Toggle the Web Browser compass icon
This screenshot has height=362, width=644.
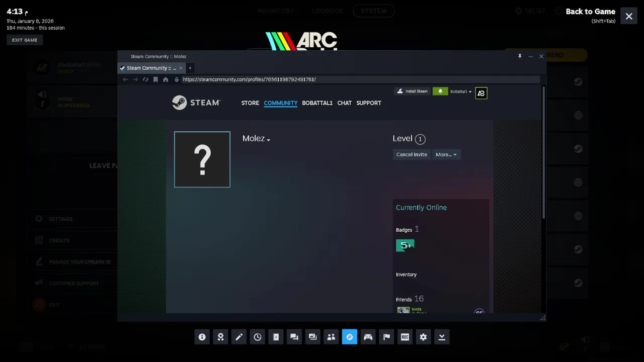pyautogui.click(x=350, y=337)
